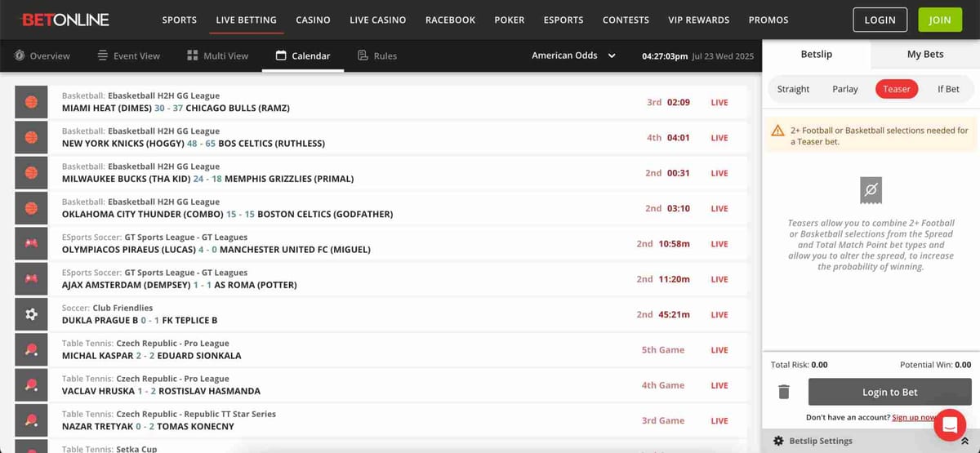Open the American Odds format dropdown
The height and width of the screenshot is (453, 980).
576,56
